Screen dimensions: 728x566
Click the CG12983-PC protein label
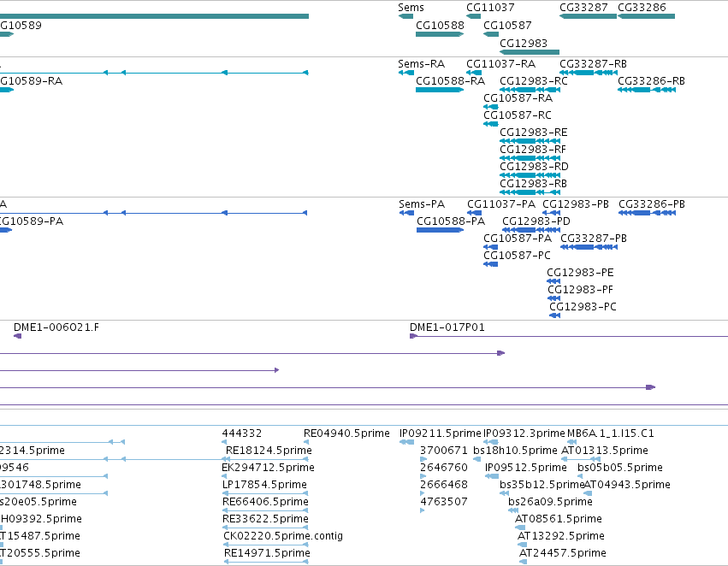pyautogui.click(x=583, y=307)
